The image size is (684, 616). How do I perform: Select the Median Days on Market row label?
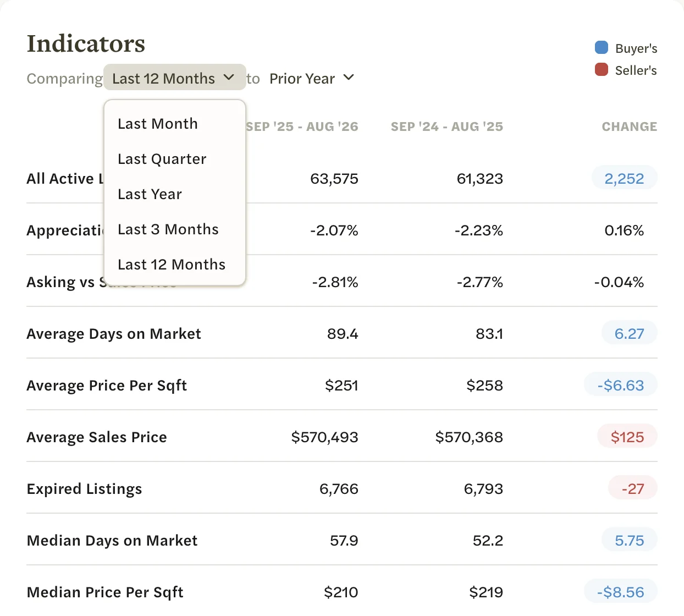(112, 541)
